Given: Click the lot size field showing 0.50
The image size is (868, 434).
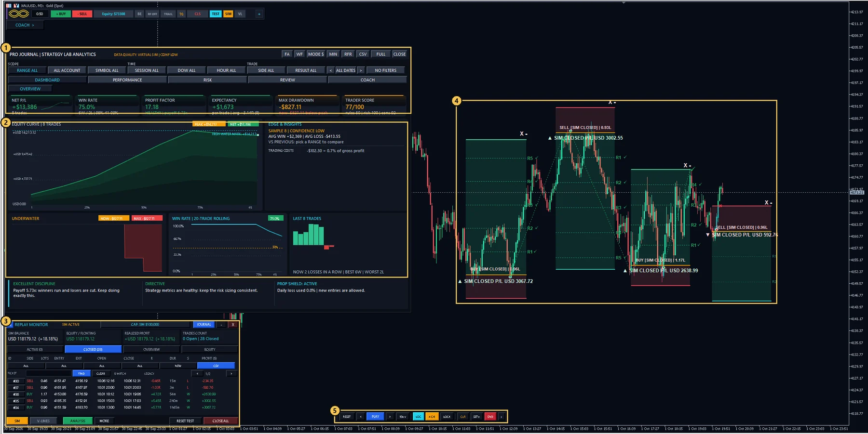Looking at the screenshot, I should pos(40,14).
